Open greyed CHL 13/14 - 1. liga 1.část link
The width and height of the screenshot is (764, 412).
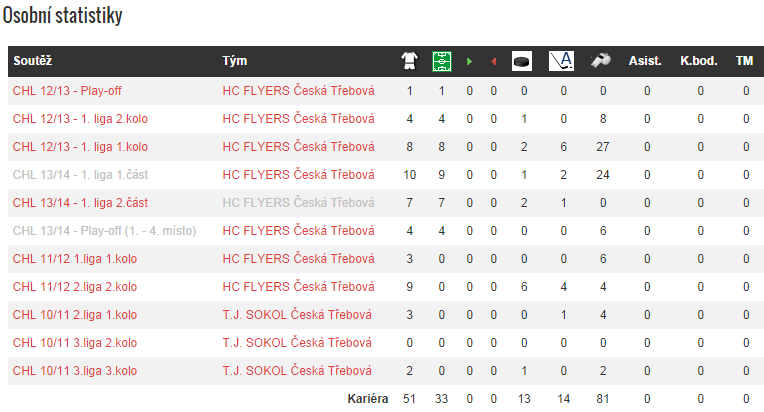(80, 175)
